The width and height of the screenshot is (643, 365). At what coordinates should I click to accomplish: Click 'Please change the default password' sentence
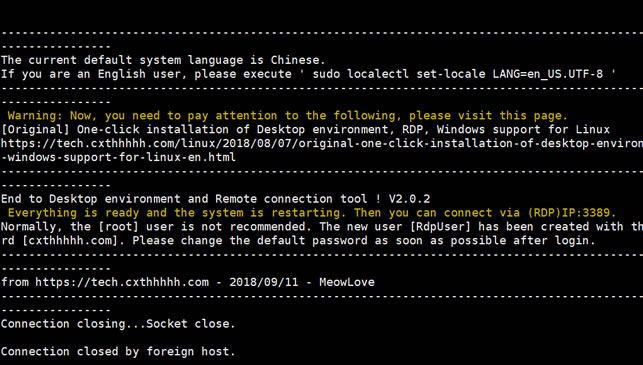pos(363,240)
